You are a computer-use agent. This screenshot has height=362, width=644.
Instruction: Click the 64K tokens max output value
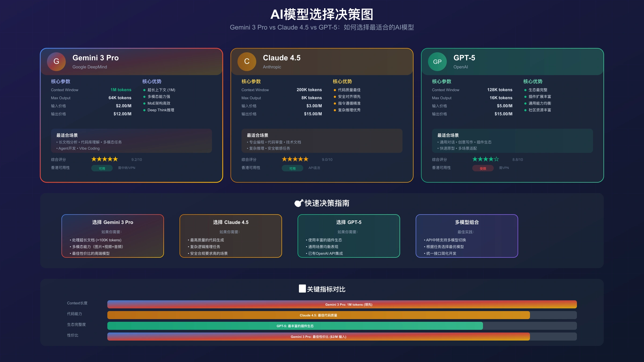tap(120, 98)
